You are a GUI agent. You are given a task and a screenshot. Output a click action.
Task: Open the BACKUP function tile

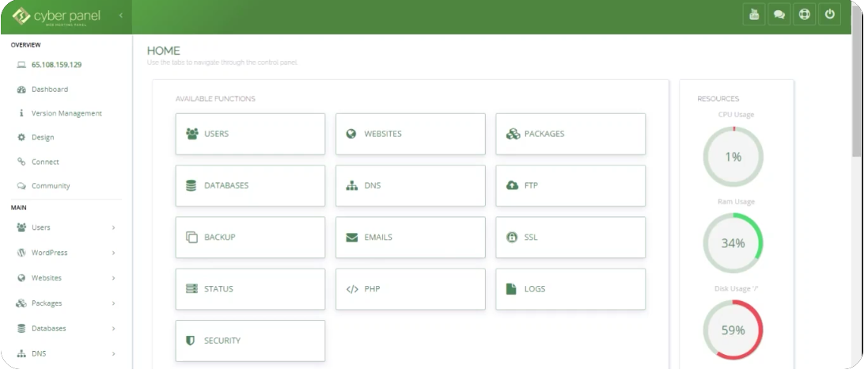click(x=250, y=237)
